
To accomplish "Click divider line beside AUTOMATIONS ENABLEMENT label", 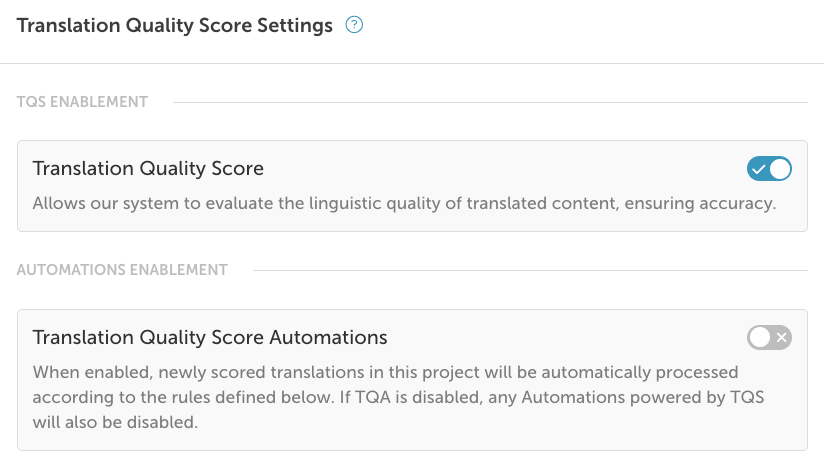I will tap(530, 270).
